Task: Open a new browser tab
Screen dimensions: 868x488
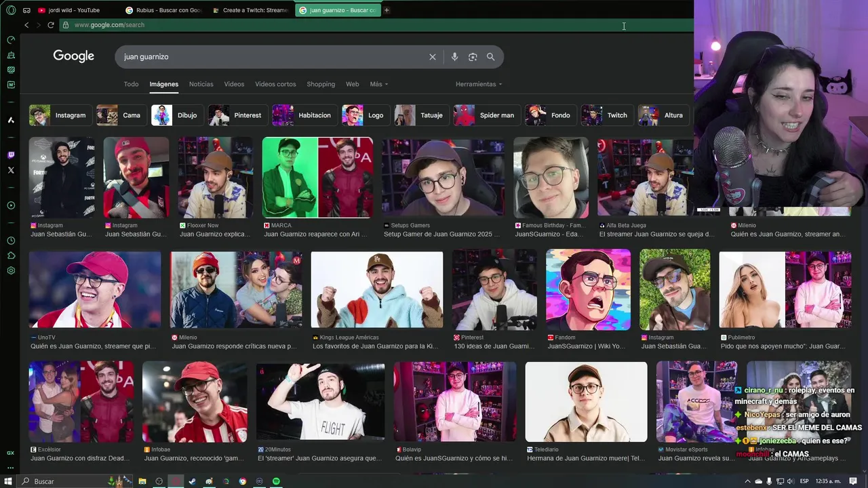Action: [387, 10]
